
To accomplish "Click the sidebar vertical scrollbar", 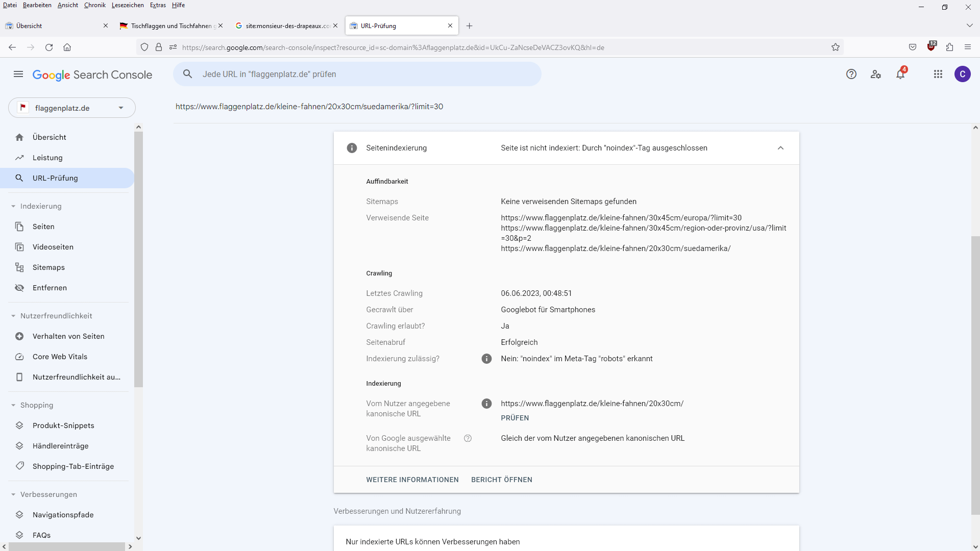I will pyautogui.click(x=138, y=259).
